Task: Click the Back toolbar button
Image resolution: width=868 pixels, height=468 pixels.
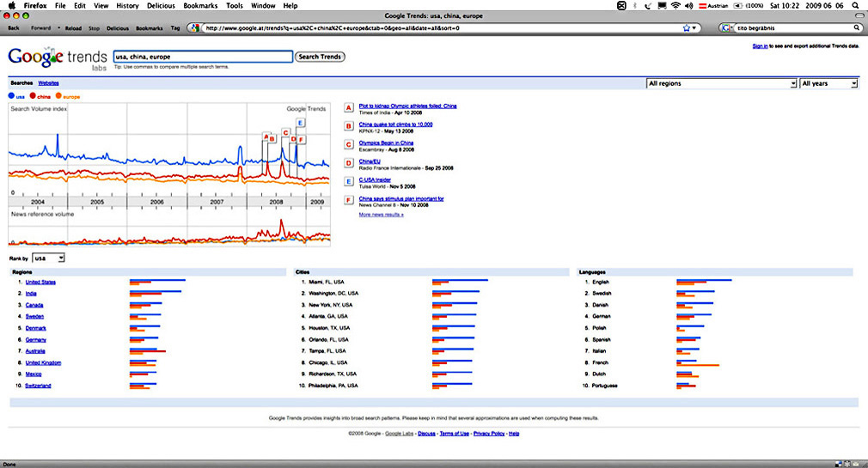Action: point(14,28)
